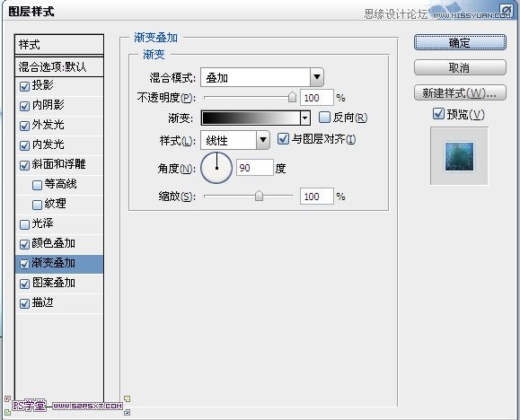520x420 pixels.
Task: Uncheck the 外发光 outer glow checkbox
Action: click(24, 126)
